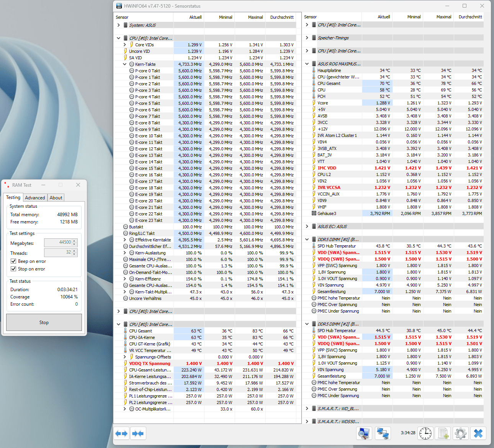This screenshot has width=494, height=448.
Task: Select the IVR VCCSA row
Action: 393,187
